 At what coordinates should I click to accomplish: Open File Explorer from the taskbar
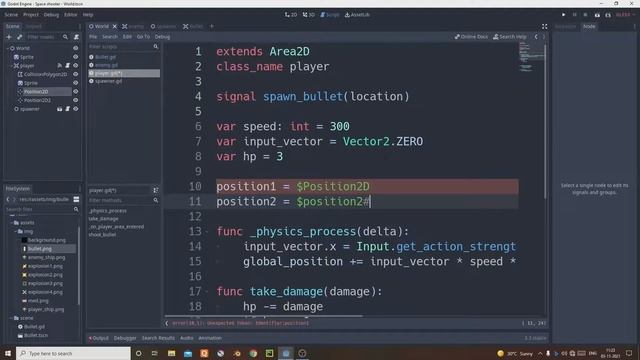point(171,353)
